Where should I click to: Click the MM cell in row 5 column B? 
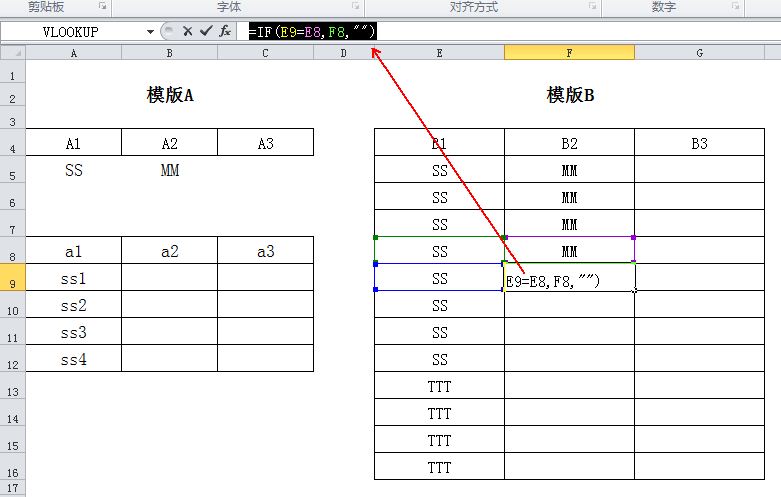click(169, 170)
